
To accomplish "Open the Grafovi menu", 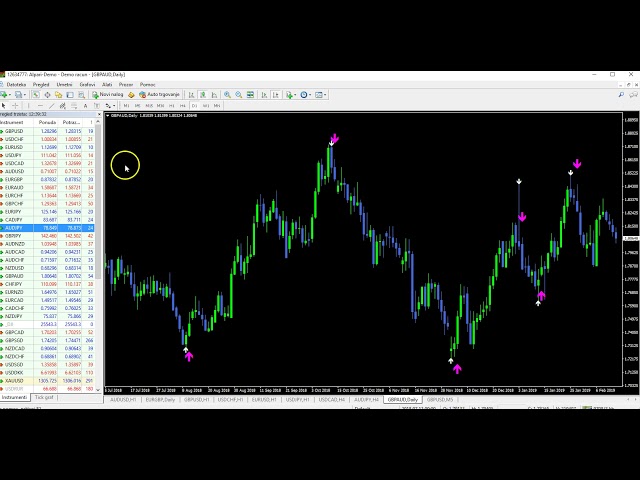I will [x=88, y=85].
